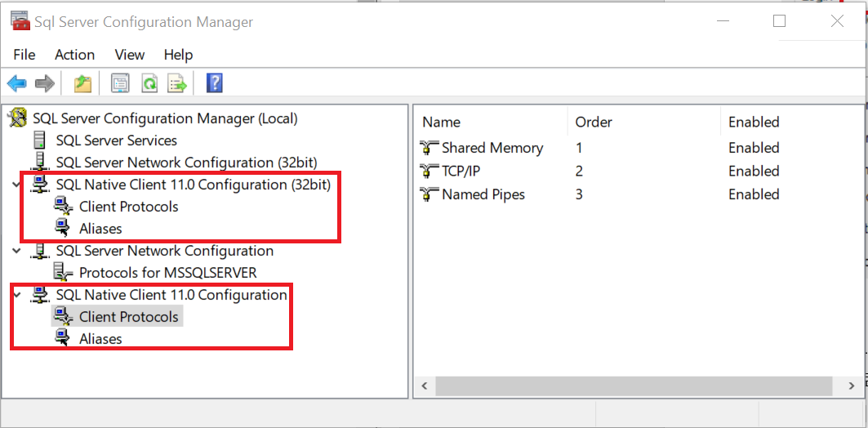868x428 pixels.
Task: Select the Named Pipes row name
Action: coord(483,194)
